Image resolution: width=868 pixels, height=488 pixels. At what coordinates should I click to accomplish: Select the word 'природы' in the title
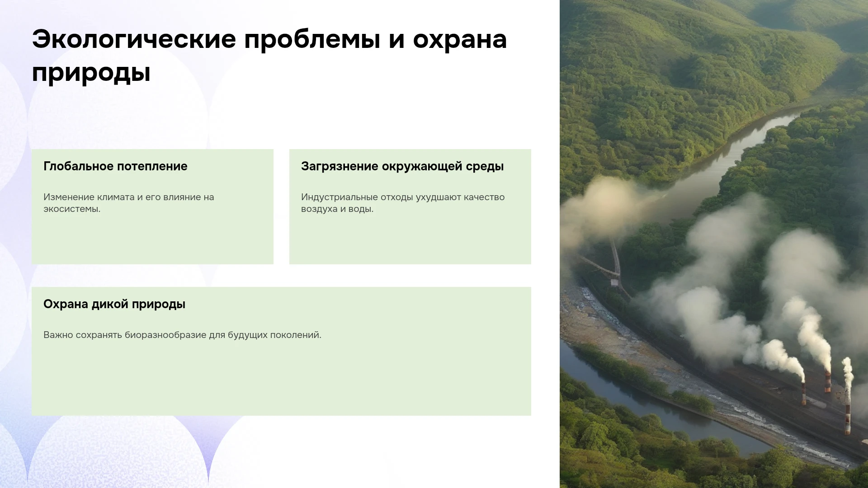[91, 73]
